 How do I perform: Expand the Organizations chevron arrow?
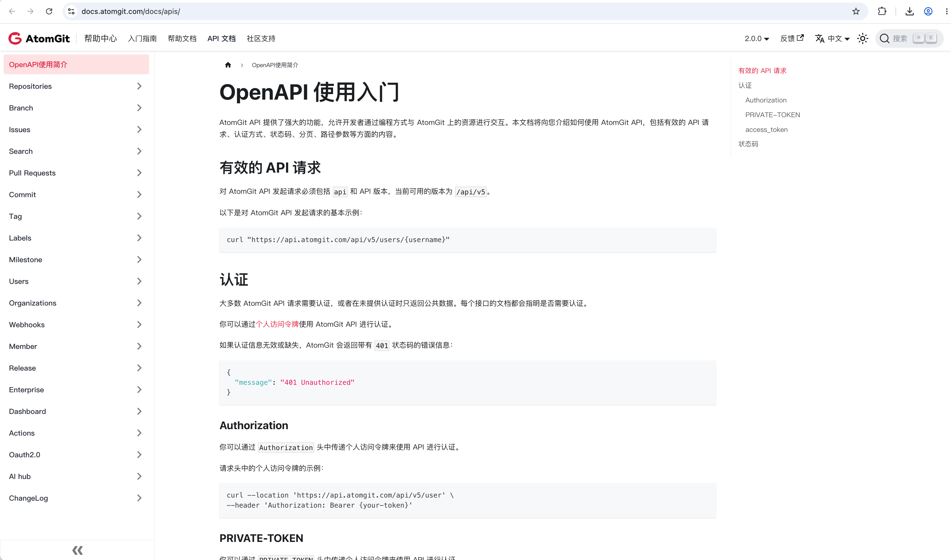pyautogui.click(x=139, y=303)
